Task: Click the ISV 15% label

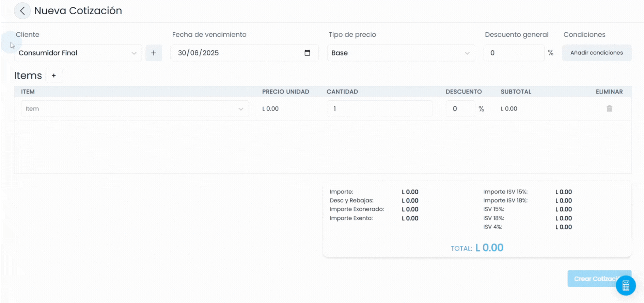Action: (x=493, y=209)
